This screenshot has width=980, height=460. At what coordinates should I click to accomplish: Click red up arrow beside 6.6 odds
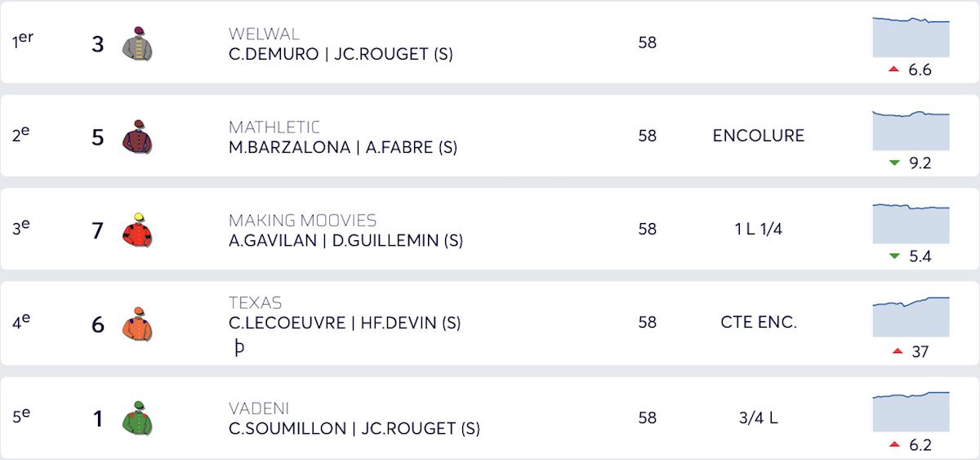pos(893,70)
